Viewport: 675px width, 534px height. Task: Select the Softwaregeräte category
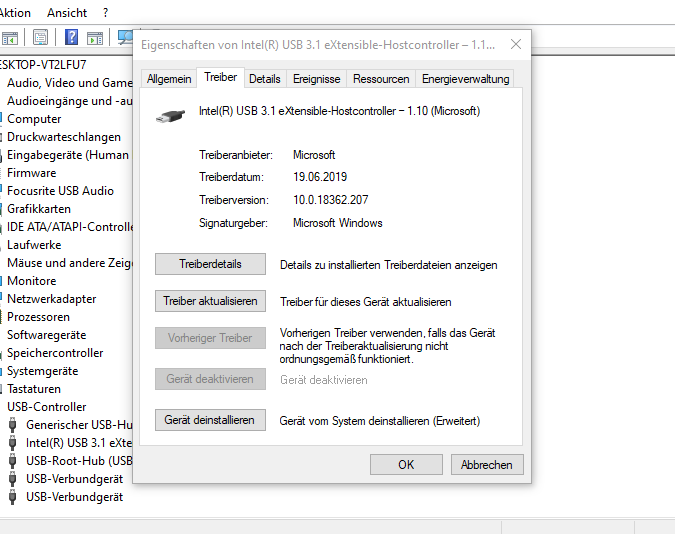46,335
